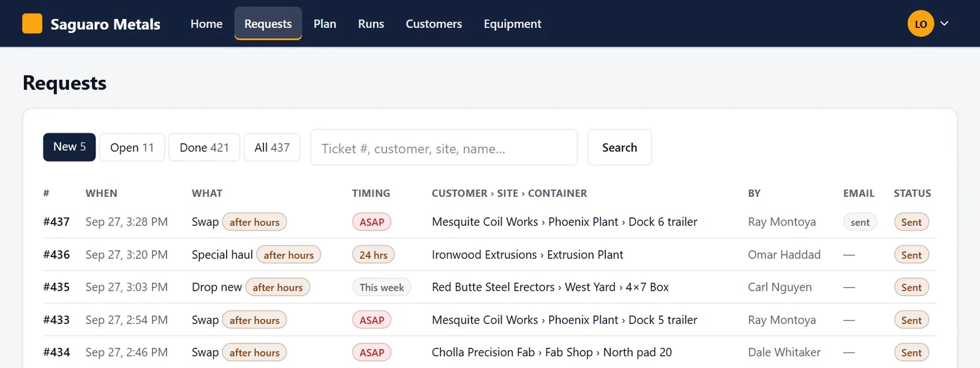Screen dimensions: 980x368
Task: Click Mesquite Coil Works Dock 5 trailer
Action: point(564,320)
